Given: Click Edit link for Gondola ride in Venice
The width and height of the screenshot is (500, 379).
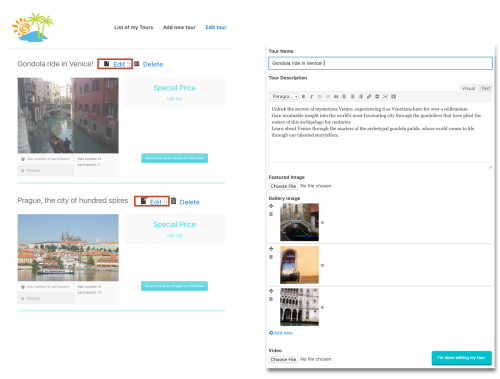Looking at the screenshot, I should [119, 64].
